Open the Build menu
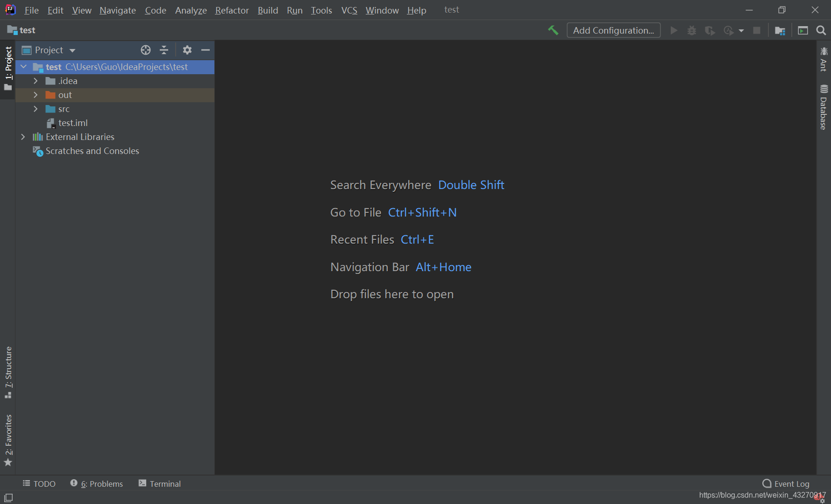 pyautogui.click(x=268, y=10)
